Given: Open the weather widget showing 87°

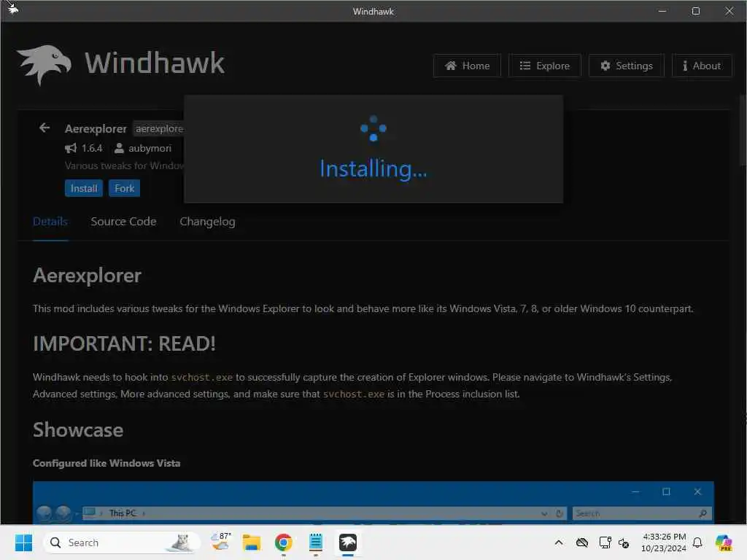Looking at the screenshot, I should [220, 542].
